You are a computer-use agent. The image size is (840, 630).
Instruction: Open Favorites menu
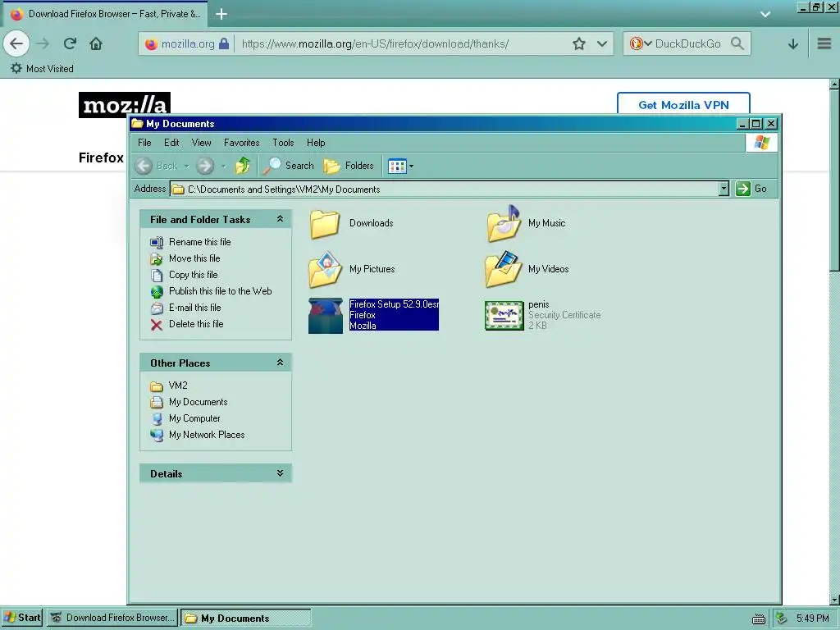(242, 143)
